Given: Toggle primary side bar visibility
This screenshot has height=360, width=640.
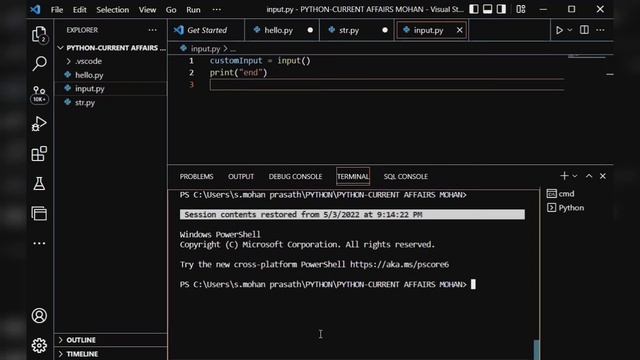Looking at the screenshot, I should point(474,9).
